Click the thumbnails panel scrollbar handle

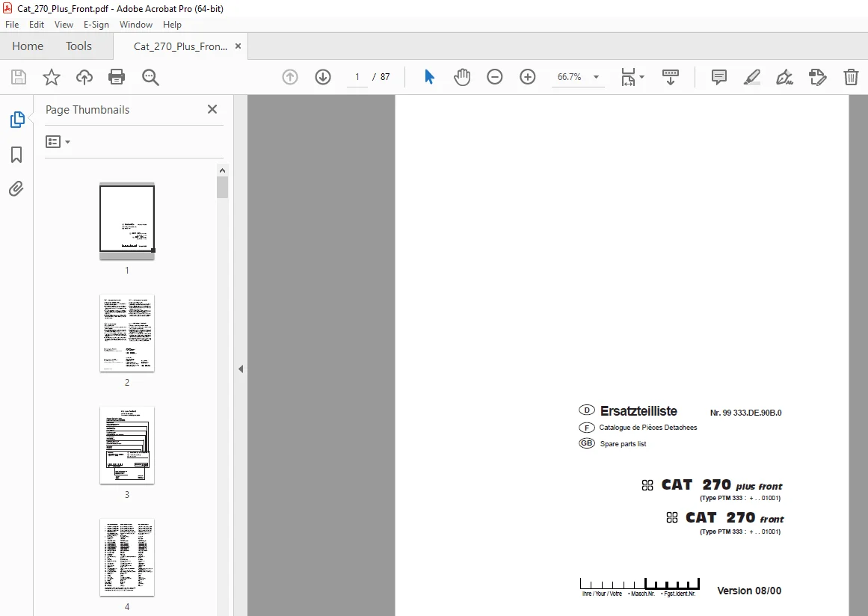point(223,187)
